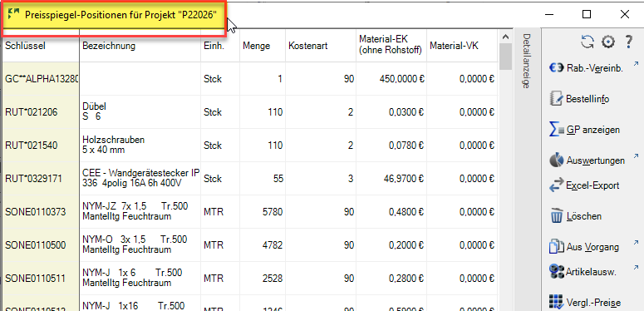Click the window title bar app icon
The image size is (644, 311).
tap(13, 14)
